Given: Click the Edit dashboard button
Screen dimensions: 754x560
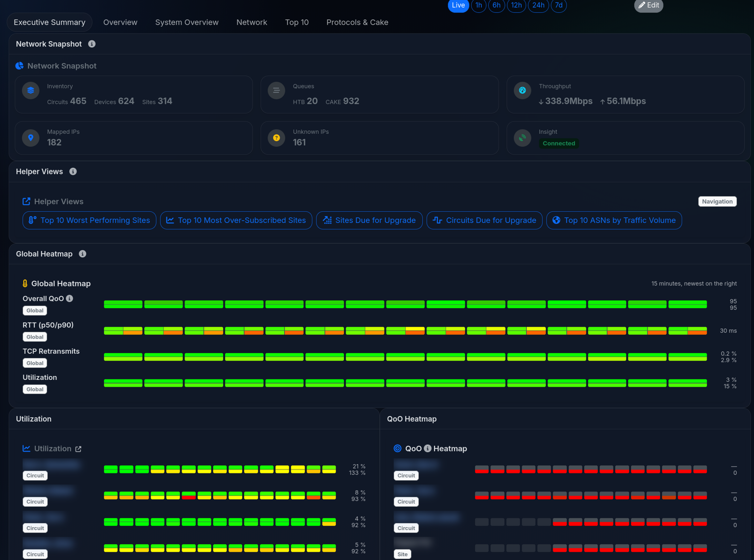Looking at the screenshot, I should click(648, 5).
